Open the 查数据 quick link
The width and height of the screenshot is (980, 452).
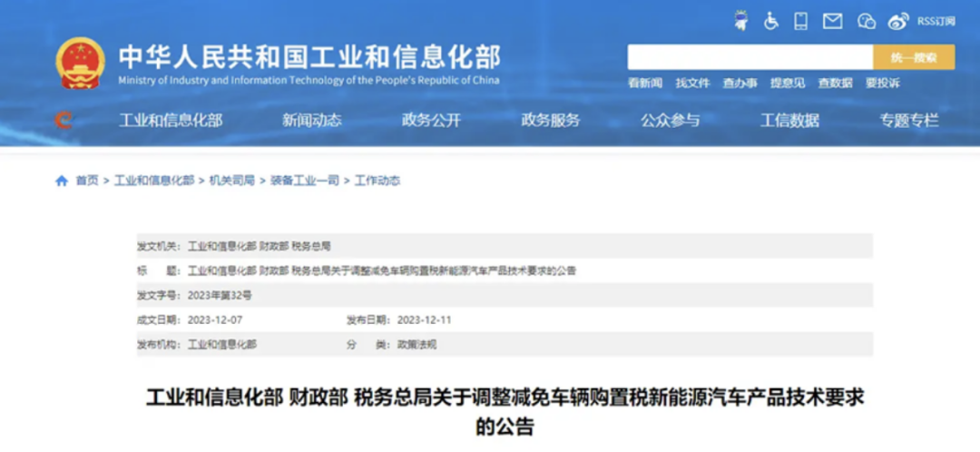835,83
